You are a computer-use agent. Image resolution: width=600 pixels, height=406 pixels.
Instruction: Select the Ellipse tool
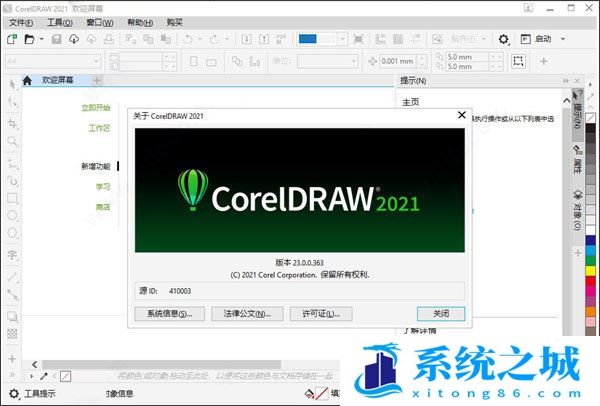13,216
